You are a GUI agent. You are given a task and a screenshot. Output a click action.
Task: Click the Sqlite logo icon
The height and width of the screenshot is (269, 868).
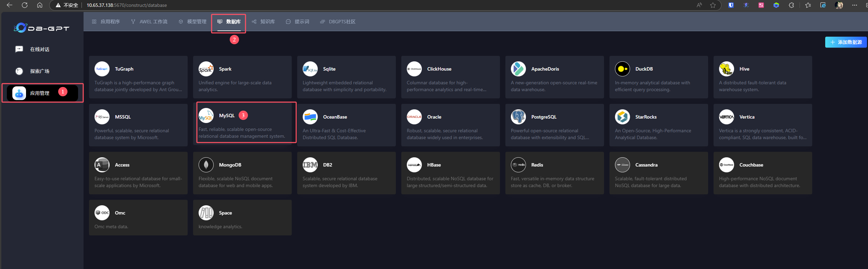pos(310,69)
